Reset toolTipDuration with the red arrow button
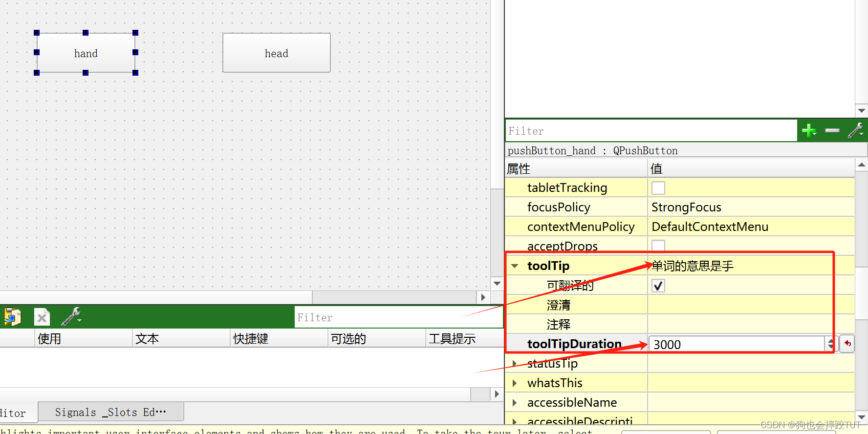Viewport: 868px width, 434px height. (847, 344)
